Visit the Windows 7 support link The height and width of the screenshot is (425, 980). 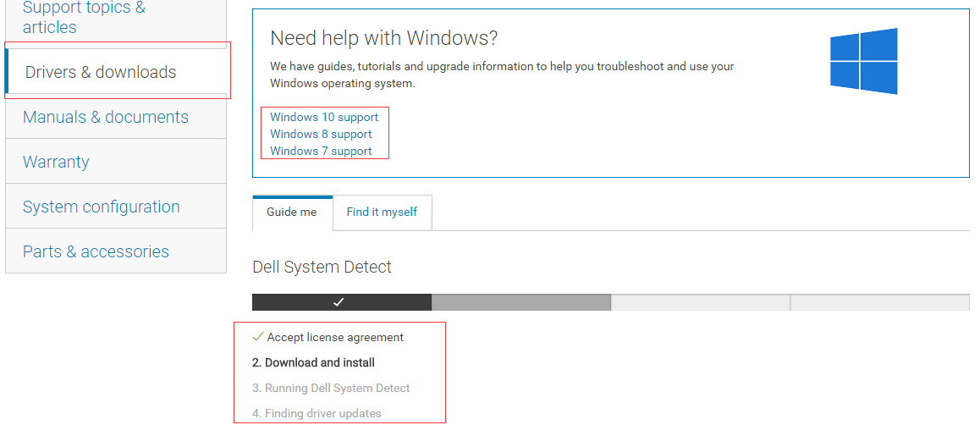pos(321,151)
